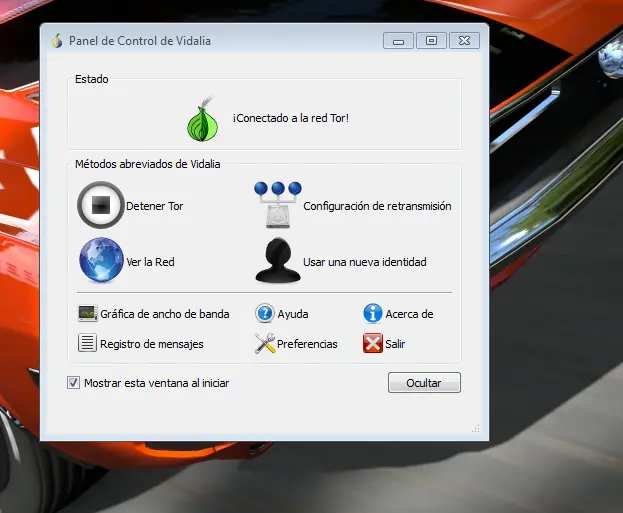Click the Preferencias tools icon
This screenshot has width=623, height=513.
265,343
